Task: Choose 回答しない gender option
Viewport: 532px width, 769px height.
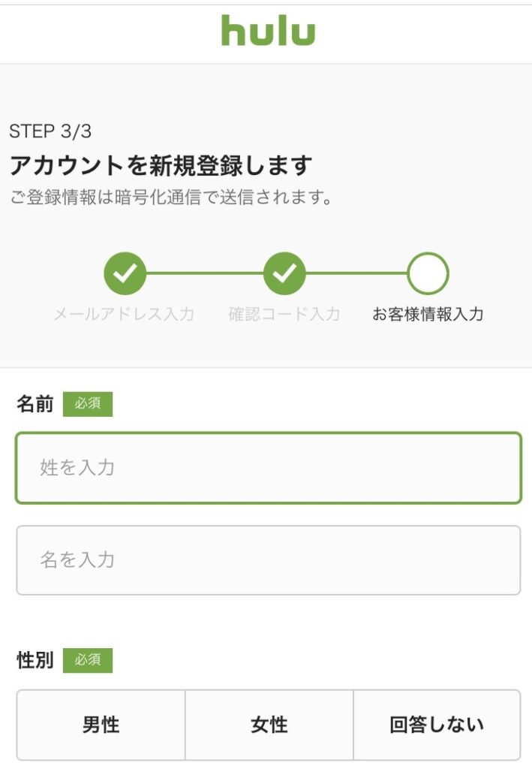Action: tap(437, 725)
